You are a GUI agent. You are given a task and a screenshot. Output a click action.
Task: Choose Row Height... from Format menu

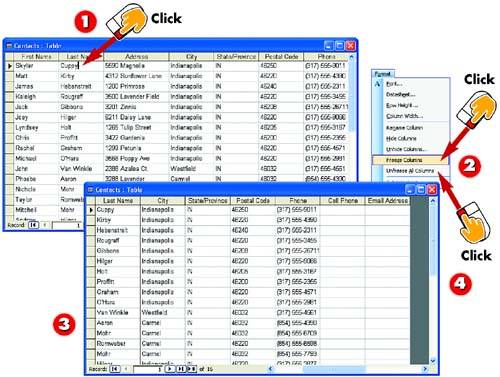[x=402, y=105]
